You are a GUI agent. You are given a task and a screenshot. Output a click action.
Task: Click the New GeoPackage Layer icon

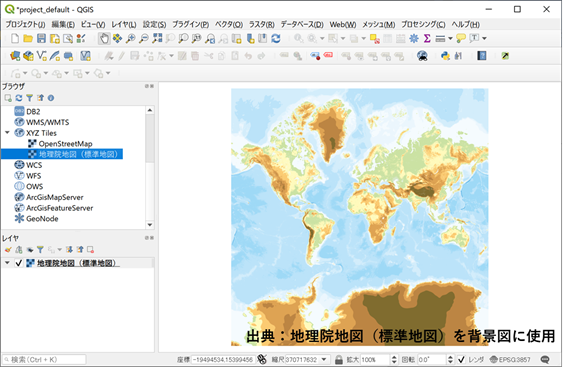[28, 56]
